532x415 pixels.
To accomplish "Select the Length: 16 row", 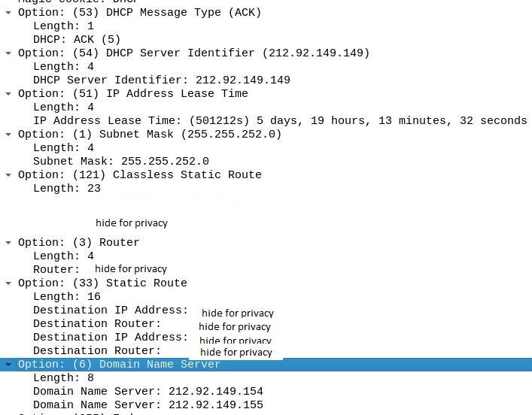I will (66, 296).
